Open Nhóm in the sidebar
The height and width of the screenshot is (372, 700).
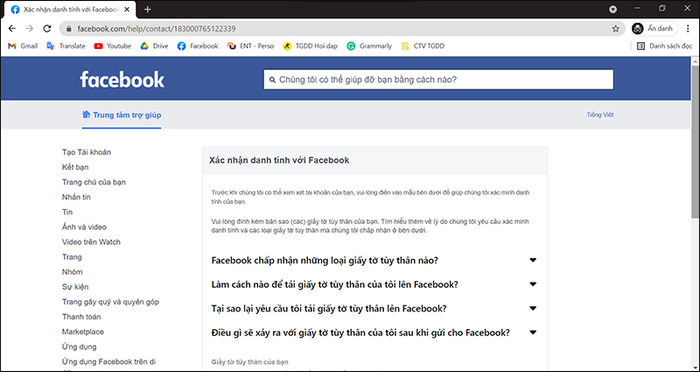(x=72, y=272)
